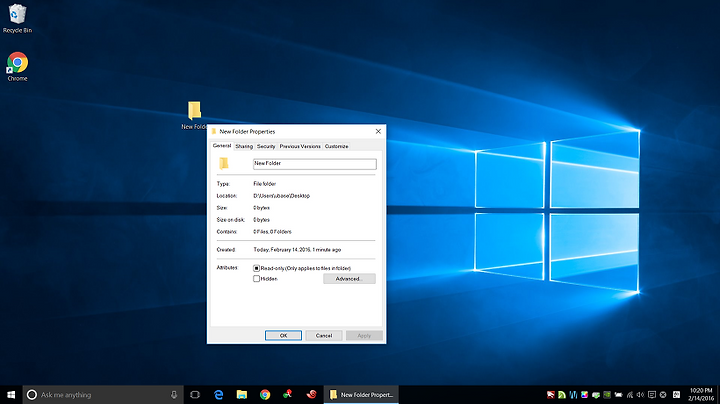Click the Apply button
The width and height of the screenshot is (720, 404).
tap(364, 336)
